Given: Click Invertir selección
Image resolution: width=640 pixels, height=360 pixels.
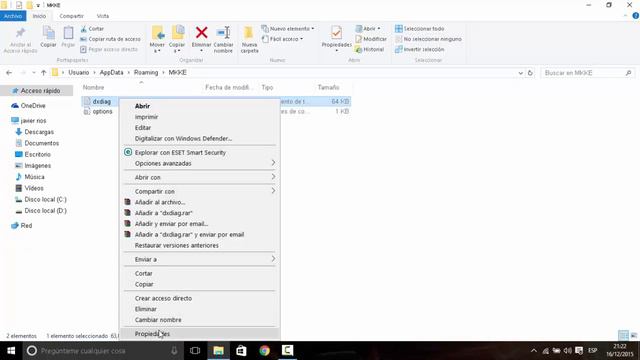Looking at the screenshot, I should point(419,49).
